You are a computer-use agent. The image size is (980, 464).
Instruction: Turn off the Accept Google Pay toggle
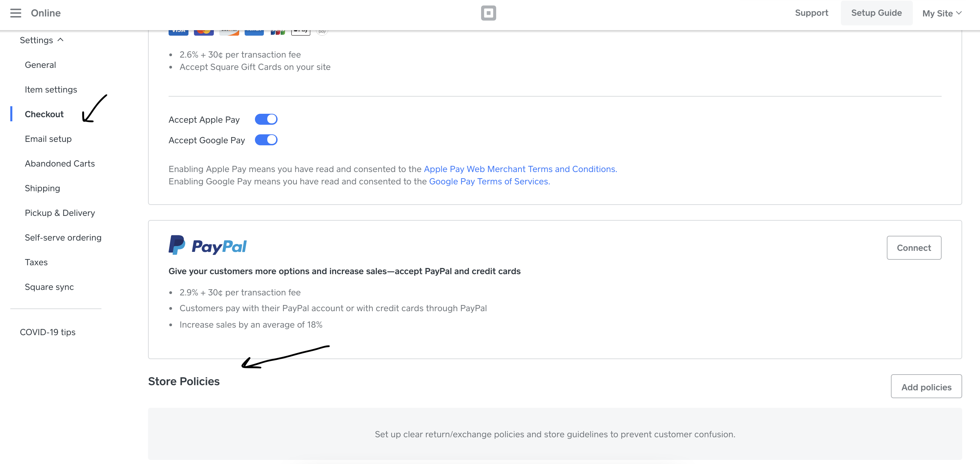click(266, 140)
